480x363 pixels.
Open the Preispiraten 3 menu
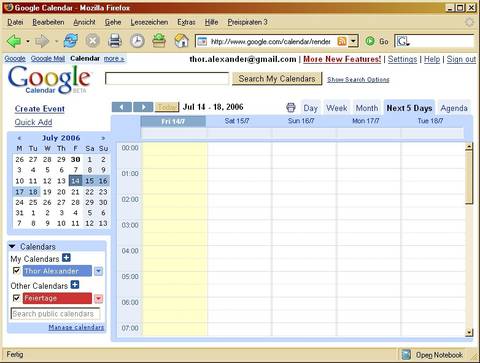(248, 22)
